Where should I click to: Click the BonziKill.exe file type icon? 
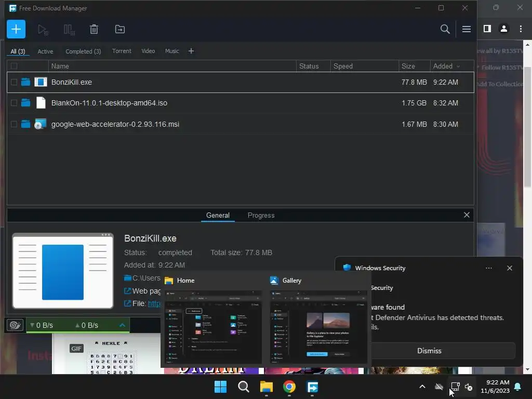pos(41,82)
